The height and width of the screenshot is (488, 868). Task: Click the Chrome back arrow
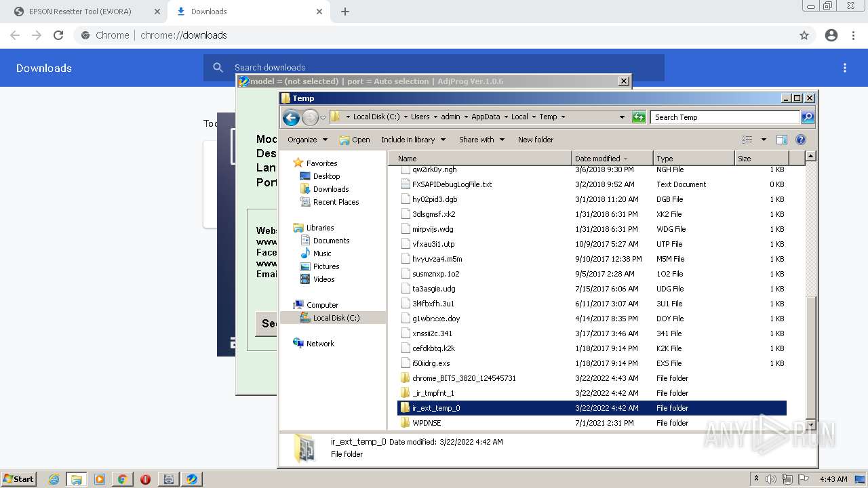15,35
